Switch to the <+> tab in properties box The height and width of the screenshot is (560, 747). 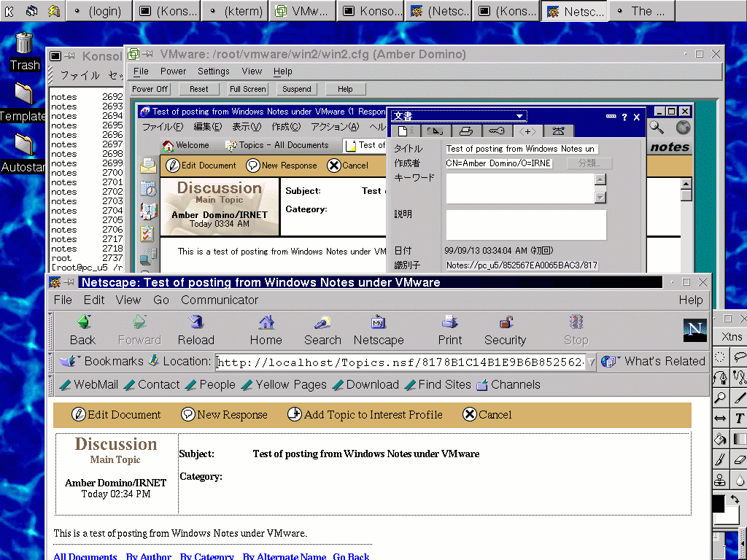tap(527, 131)
